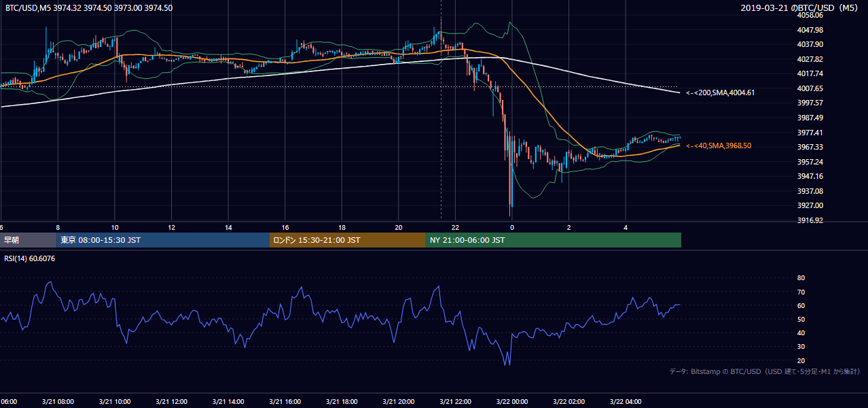The width and height of the screenshot is (868, 408).
Task: Click the Bitstamp data source note
Action: (765, 371)
